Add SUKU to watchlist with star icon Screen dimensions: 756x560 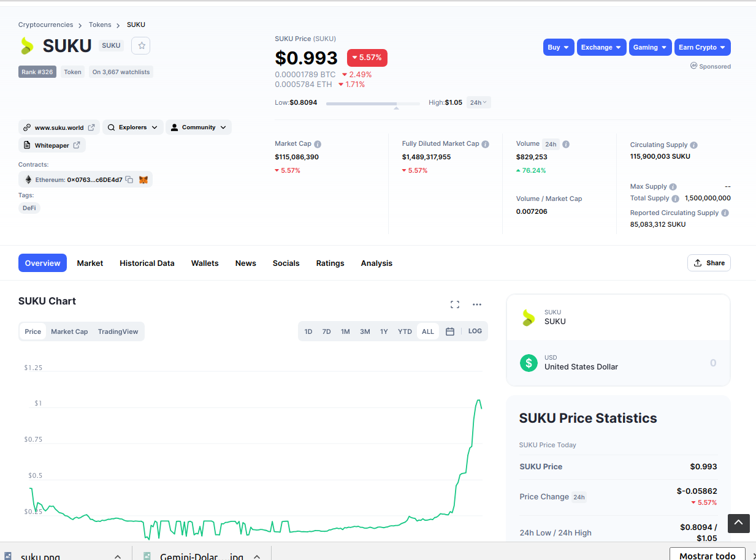(x=141, y=45)
